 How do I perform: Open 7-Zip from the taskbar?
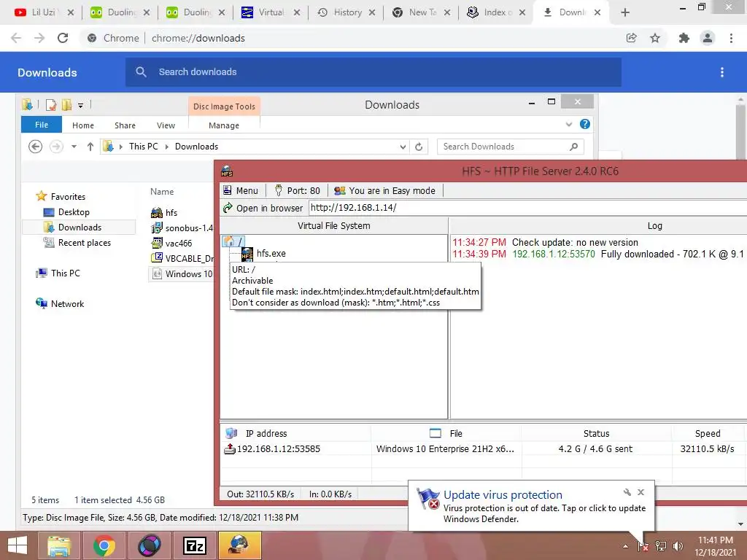coord(195,545)
